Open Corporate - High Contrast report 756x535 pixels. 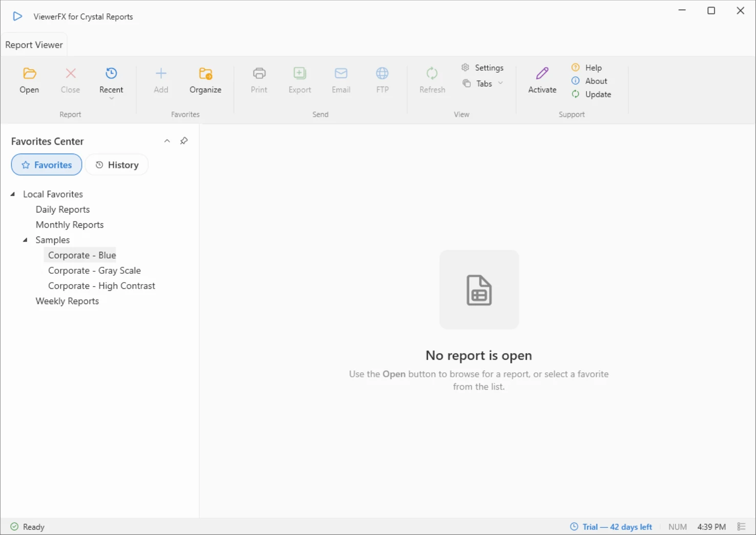click(101, 286)
